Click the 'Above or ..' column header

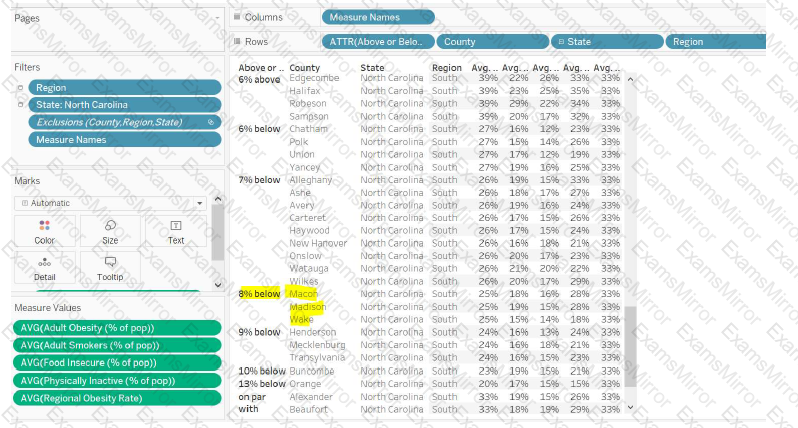click(x=261, y=68)
